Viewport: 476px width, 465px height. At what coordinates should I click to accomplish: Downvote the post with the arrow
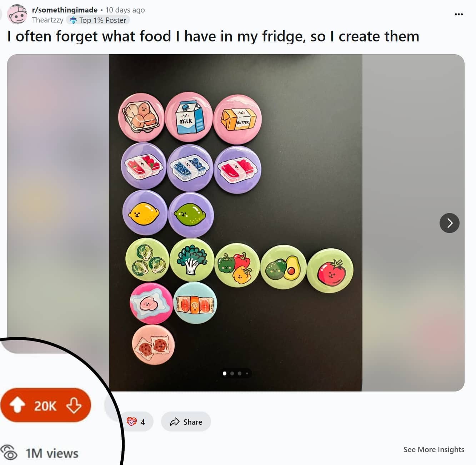point(74,405)
